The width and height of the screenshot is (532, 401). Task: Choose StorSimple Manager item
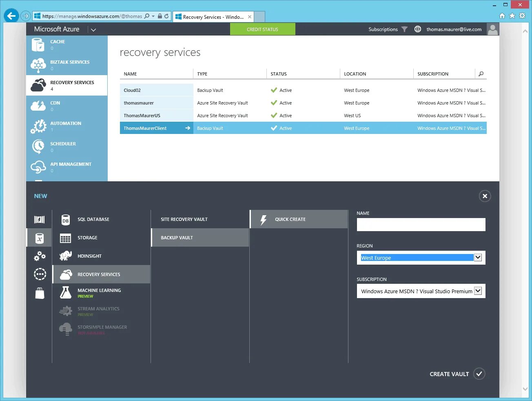coord(102,330)
